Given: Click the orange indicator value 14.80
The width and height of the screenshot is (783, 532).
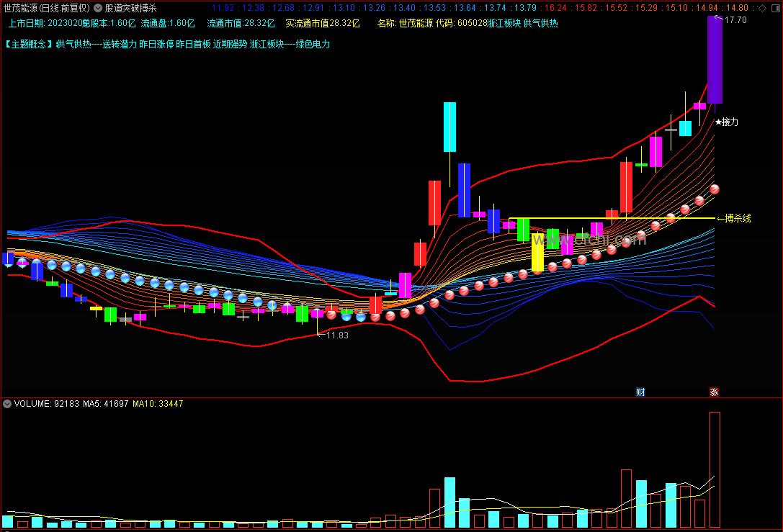Looking at the screenshot, I should (x=738, y=8).
